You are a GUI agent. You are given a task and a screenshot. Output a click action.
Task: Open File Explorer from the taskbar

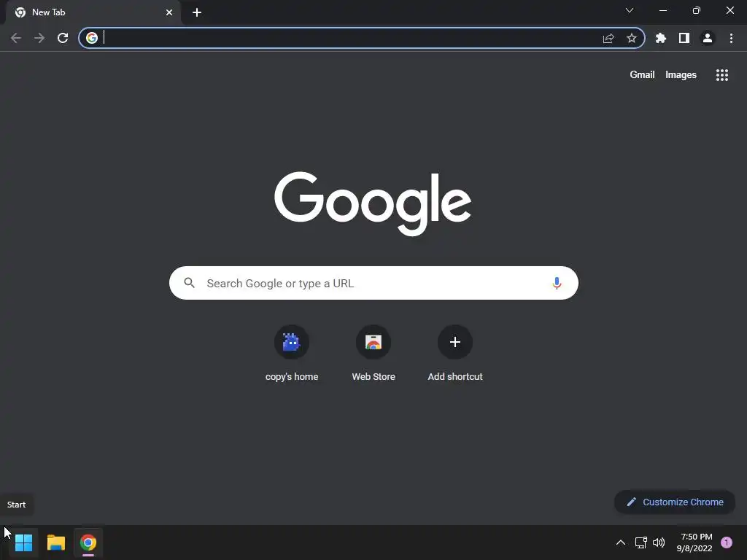(x=56, y=542)
